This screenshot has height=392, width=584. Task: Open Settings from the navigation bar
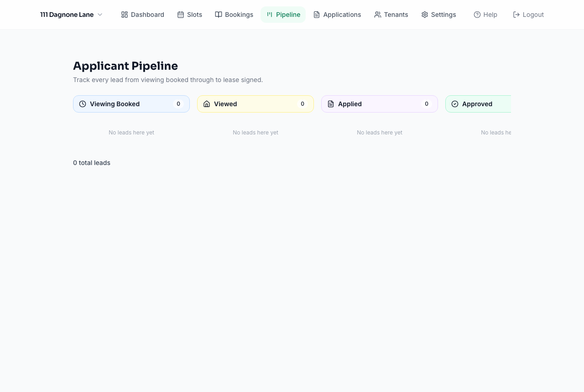coord(438,15)
